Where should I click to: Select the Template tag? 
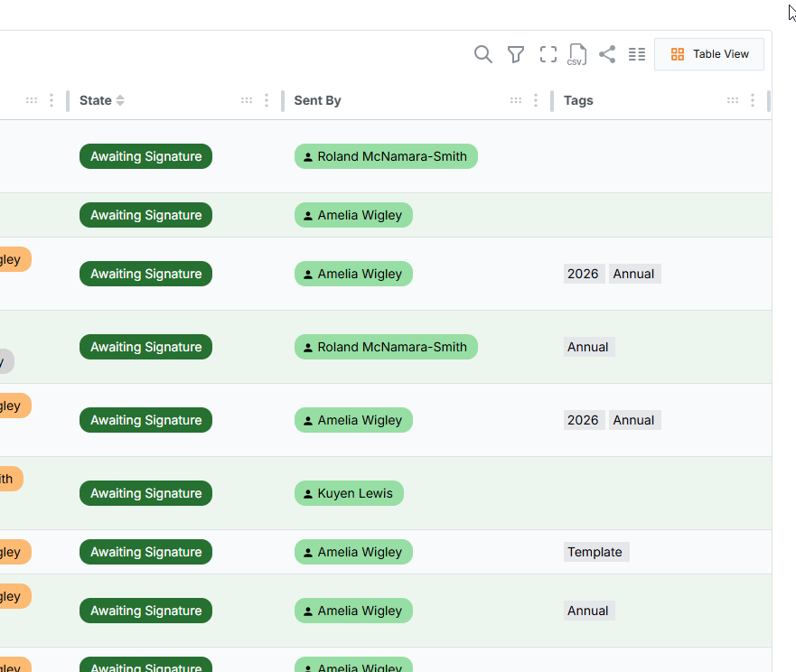coord(595,552)
